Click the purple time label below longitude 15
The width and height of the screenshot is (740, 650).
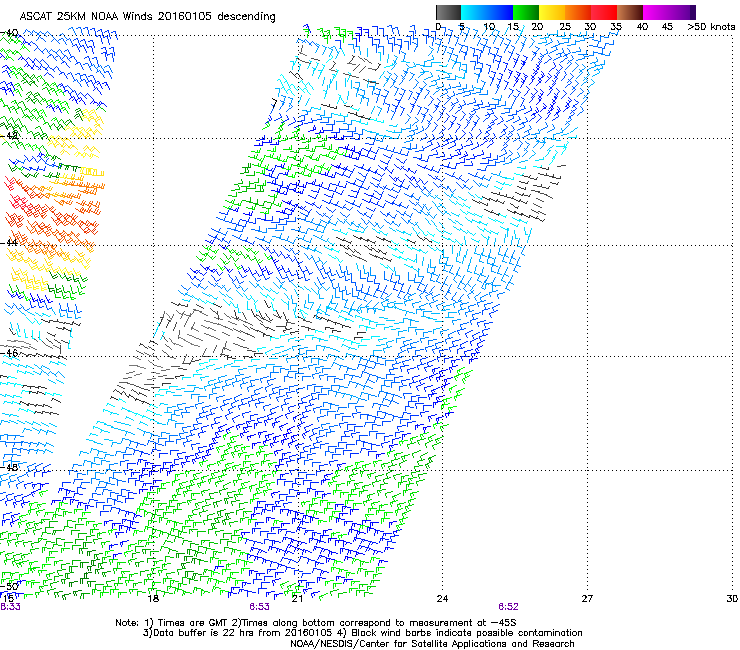(x=10, y=607)
